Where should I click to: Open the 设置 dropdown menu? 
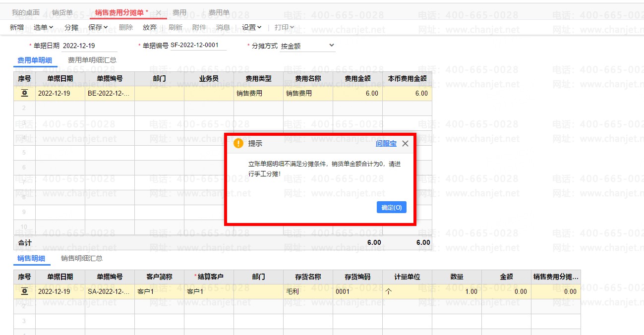[x=251, y=27]
